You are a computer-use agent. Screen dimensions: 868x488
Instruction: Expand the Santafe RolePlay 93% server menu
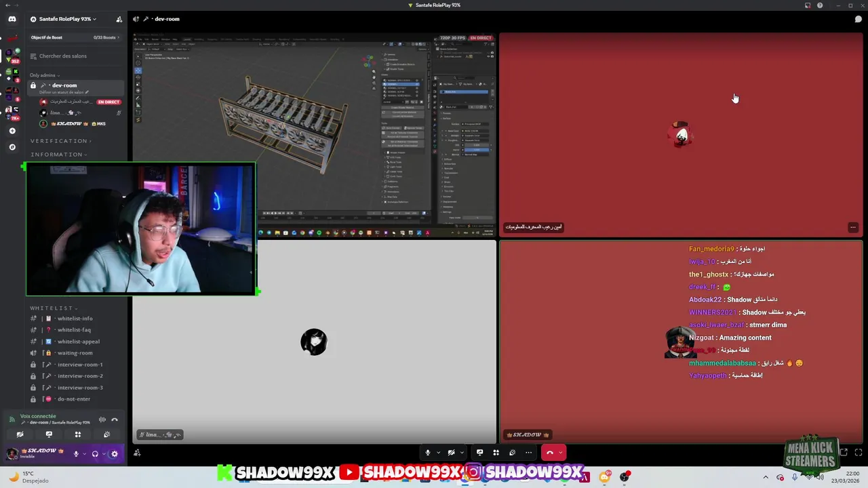pyautogui.click(x=68, y=19)
